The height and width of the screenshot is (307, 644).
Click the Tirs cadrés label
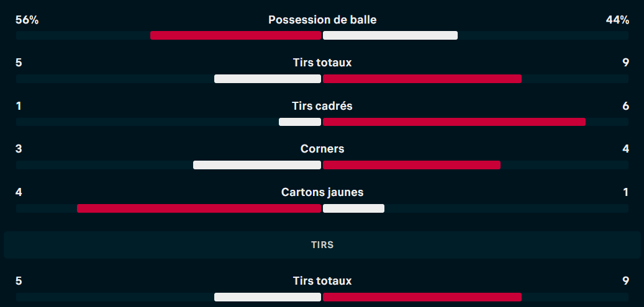[x=322, y=106]
